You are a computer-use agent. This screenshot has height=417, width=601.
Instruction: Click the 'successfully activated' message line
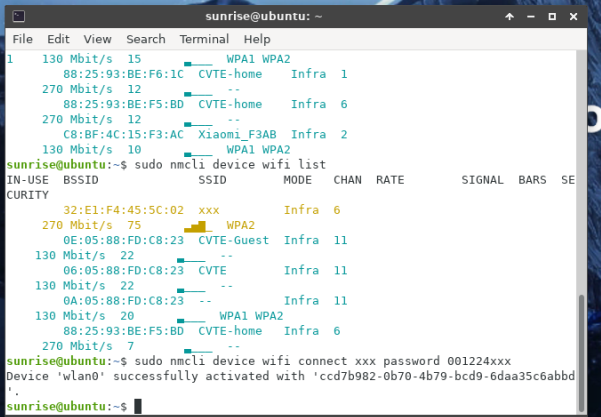pos(291,376)
